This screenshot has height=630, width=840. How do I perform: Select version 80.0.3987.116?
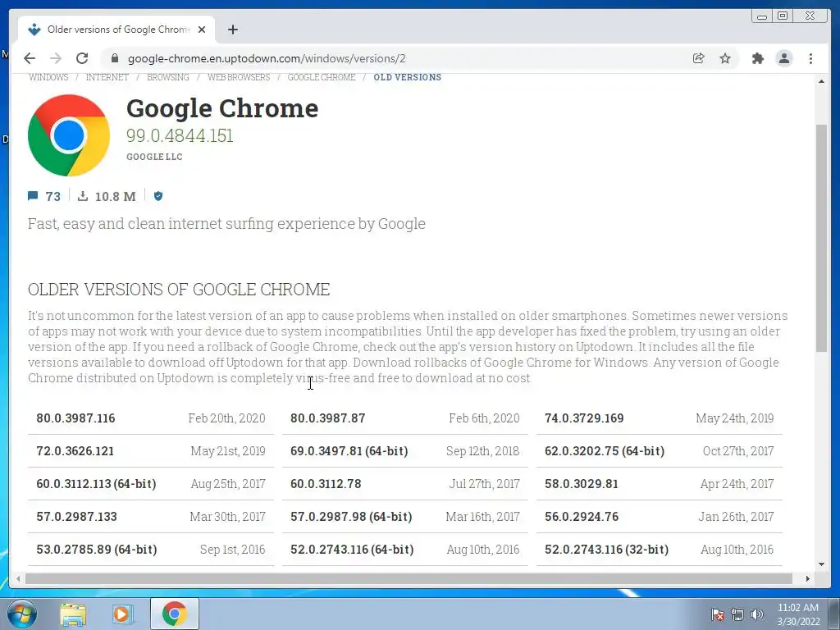[75, 418]
